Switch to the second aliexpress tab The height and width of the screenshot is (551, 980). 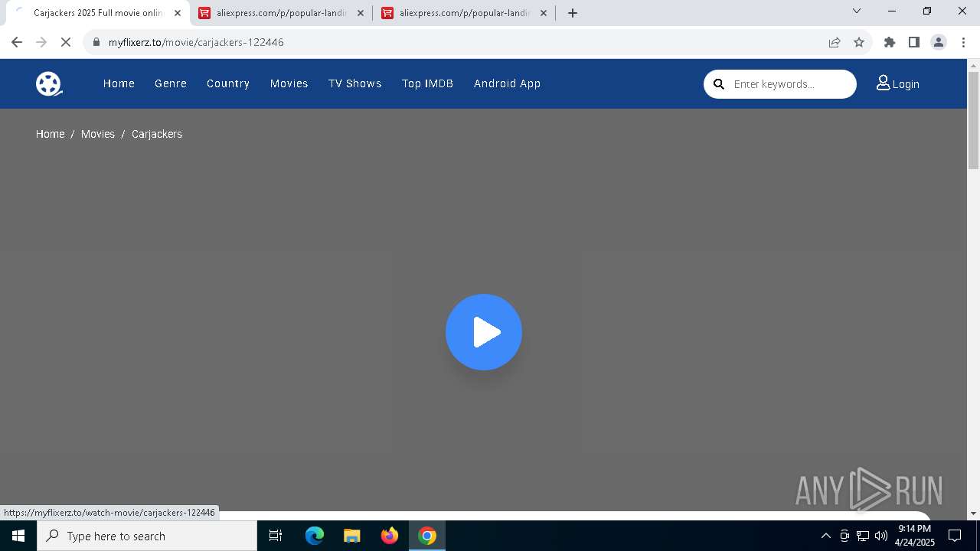point(464,13)
